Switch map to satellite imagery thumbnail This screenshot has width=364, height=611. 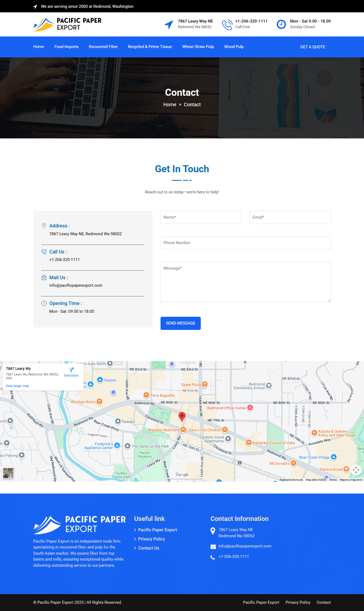[x=8, y=473]
